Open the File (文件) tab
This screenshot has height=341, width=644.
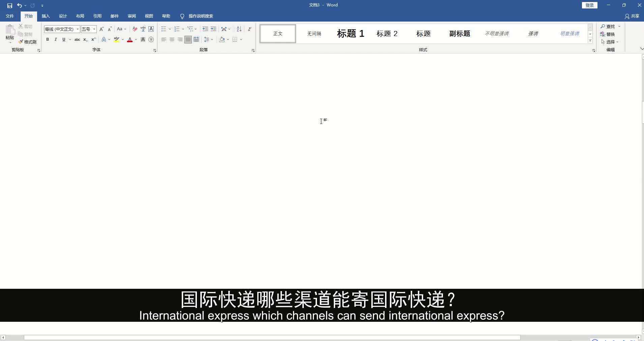(x=10, y=16)
